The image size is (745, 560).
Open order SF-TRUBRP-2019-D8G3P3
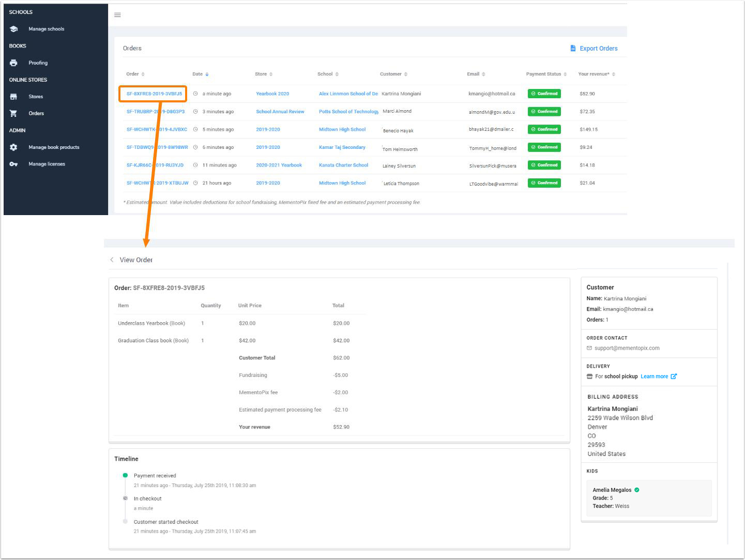(x=156, y=112)
